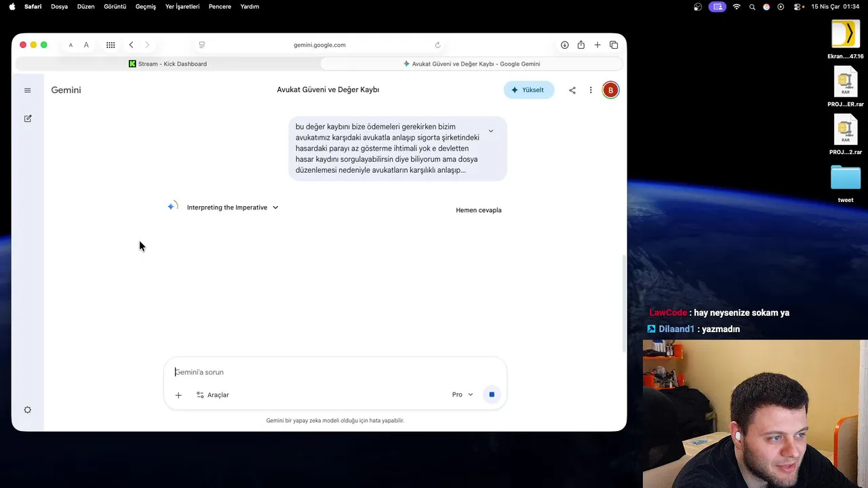
Task: Stop the response with the square button
Action: click(x=492, y=394)
